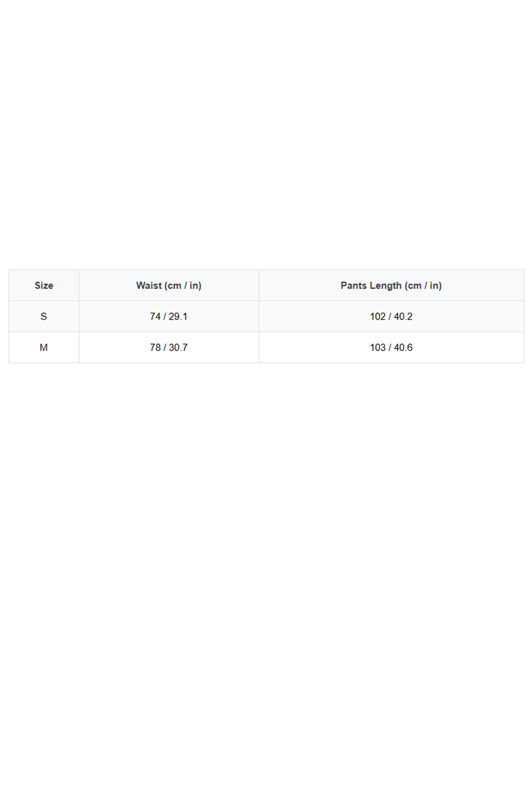
Task: Select the M size cell
Action: click(x=44, y=348)
